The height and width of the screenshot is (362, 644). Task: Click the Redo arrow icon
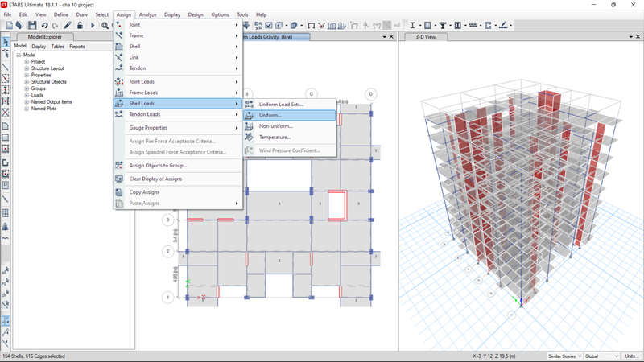[x=55, y=26]
